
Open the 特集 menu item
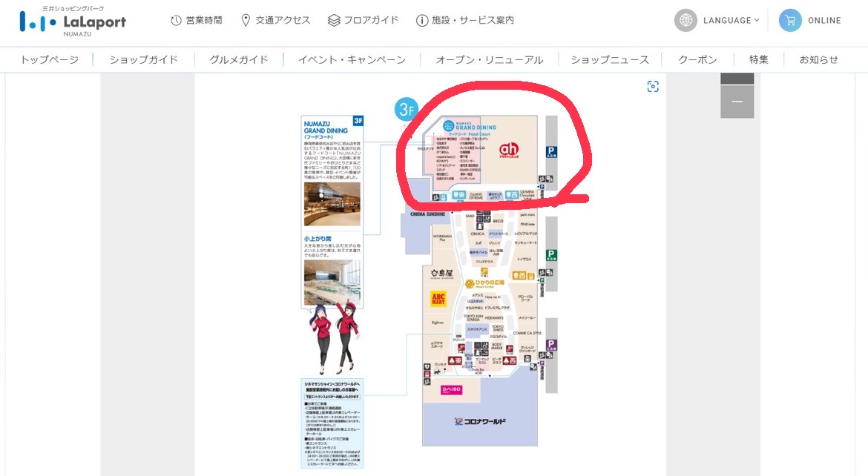pyautogui.click(x=758, y=60)
